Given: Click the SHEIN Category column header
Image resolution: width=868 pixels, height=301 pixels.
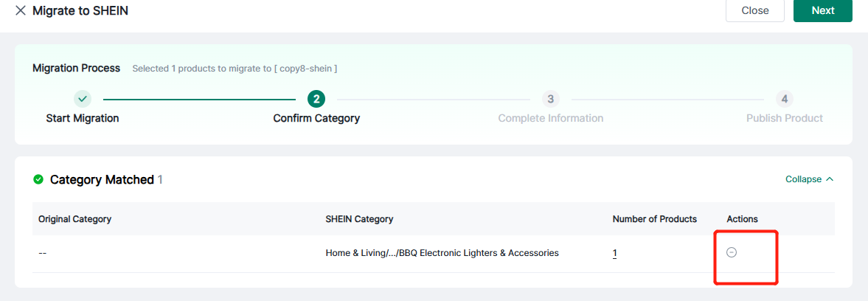Looking at the screenshot, I should [359, 219].
